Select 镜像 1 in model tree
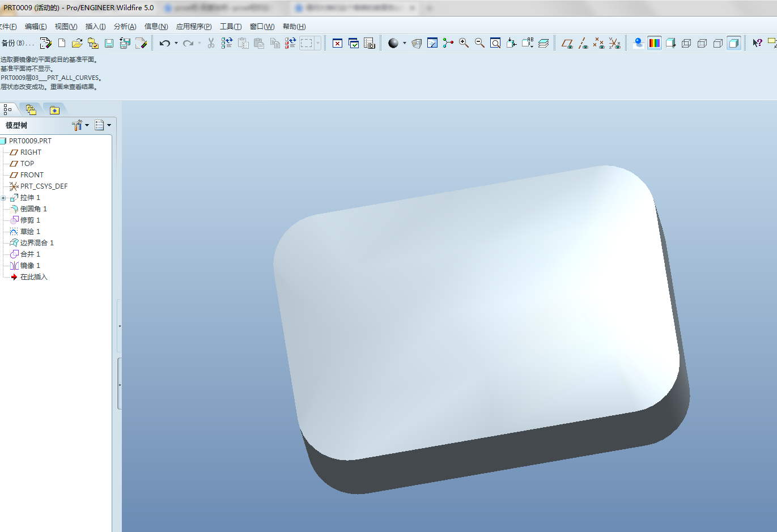Viewport: 777px width, 532px height. 30,266
